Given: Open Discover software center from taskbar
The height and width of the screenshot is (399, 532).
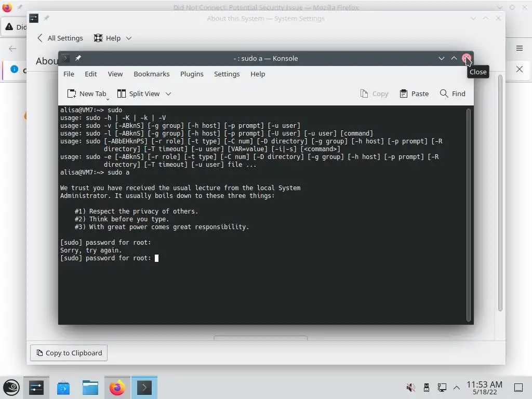Looking at the screenshot, I should [63, 388].
